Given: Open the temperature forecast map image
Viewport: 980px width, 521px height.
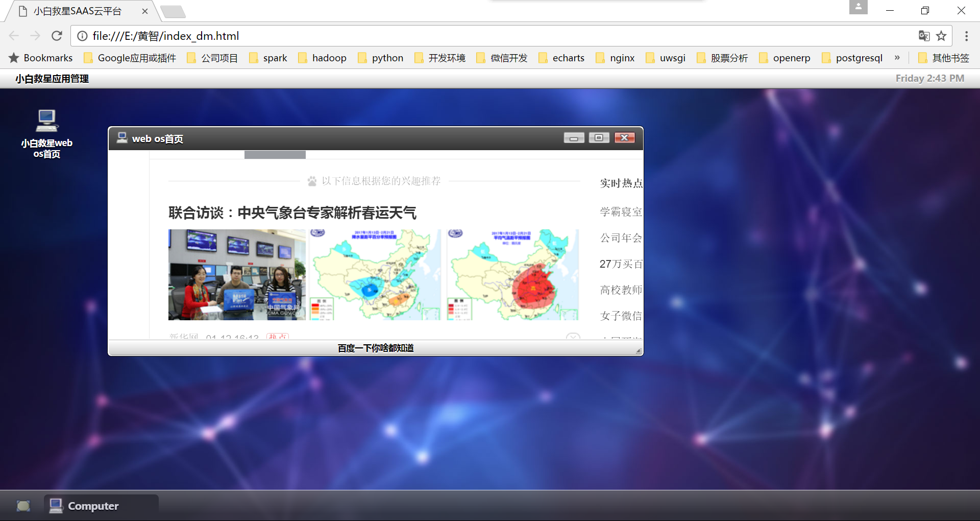Looking at the screenshot, I should coord(513,275).
